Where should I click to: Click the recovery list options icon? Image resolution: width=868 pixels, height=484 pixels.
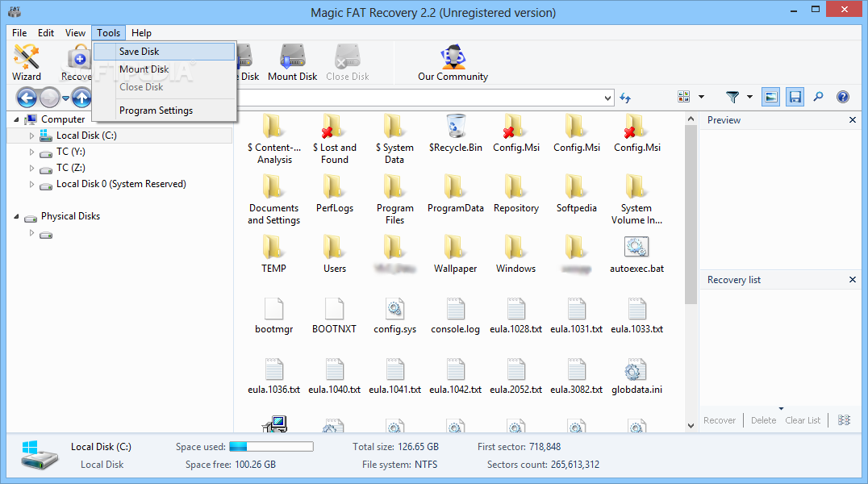pyautogui.click(x=844, y=420)
